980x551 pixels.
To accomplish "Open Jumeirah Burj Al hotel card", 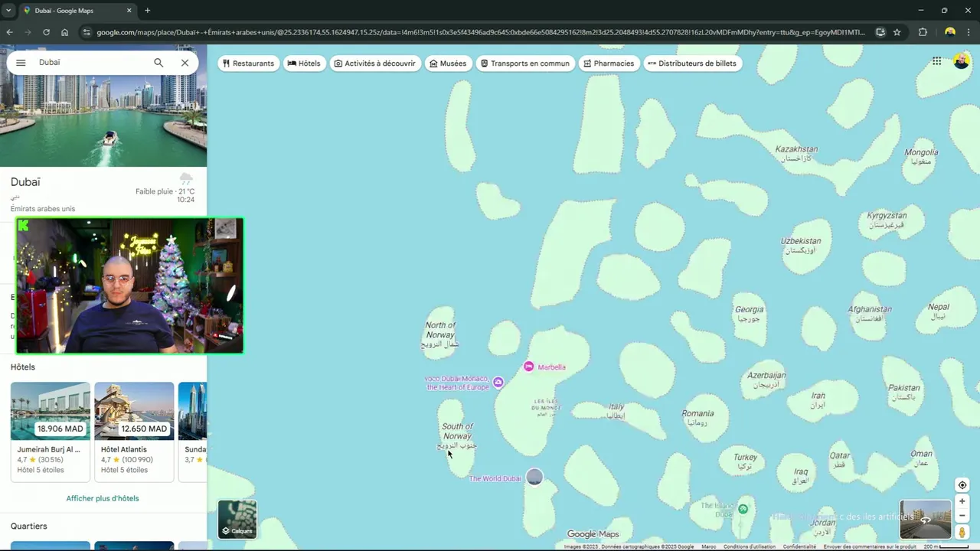I will 51,432.
